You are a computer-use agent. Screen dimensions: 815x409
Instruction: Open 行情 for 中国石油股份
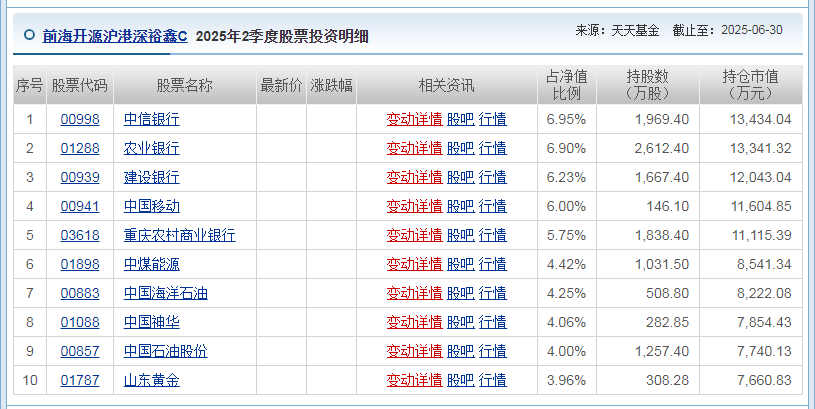coord(493,351)
